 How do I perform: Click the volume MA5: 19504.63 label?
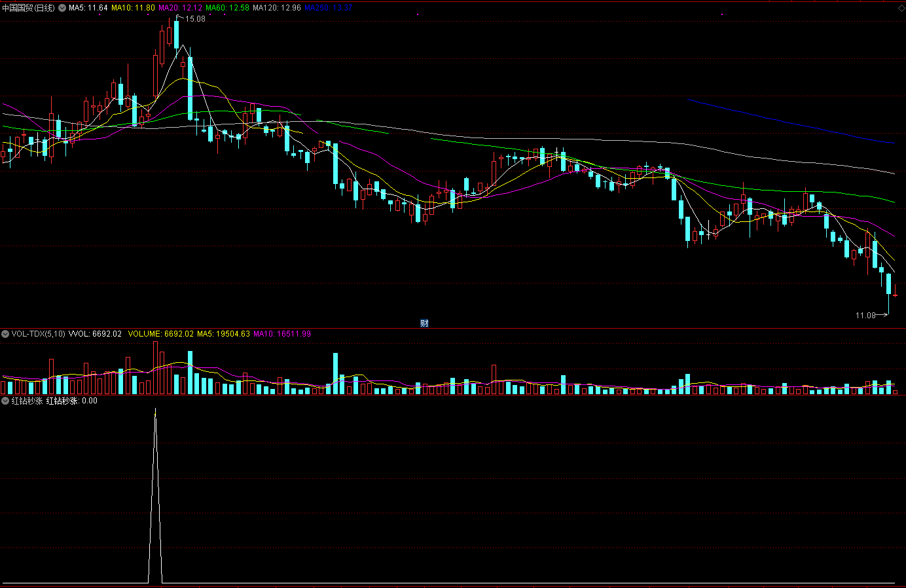(223, 334)
